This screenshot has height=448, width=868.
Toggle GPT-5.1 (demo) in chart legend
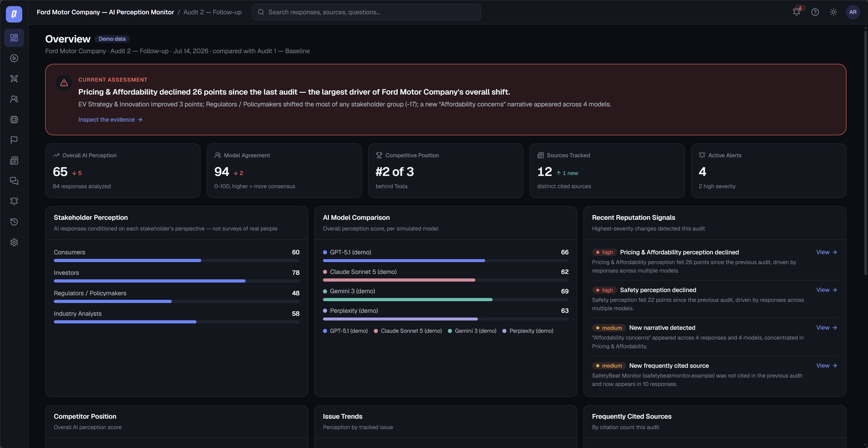345,331
